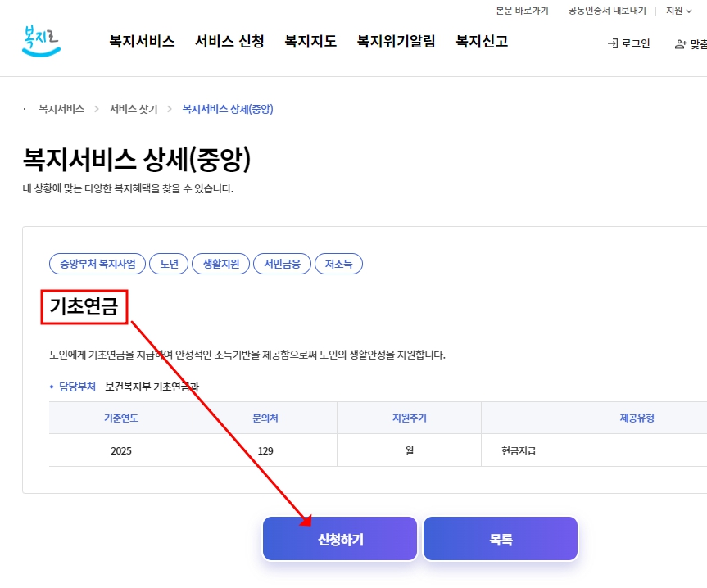Click the 기초연금 title

tap(84, 306)
